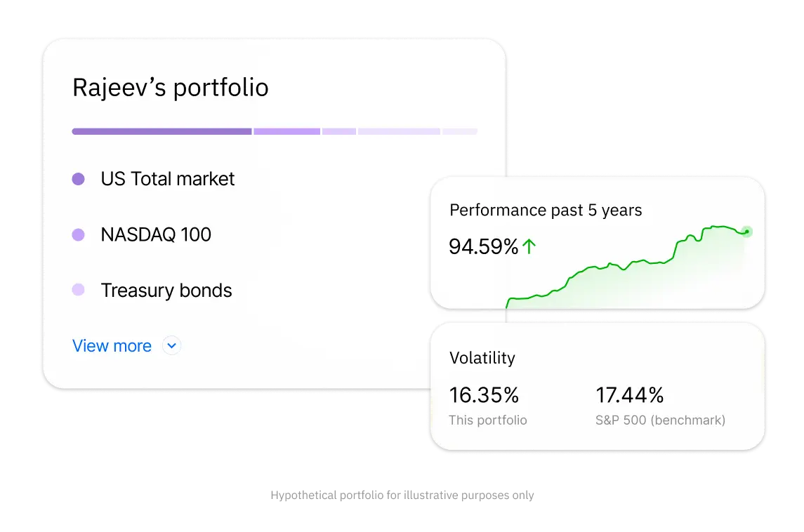Expand the View more chevron button
Image resolution: width=804 pixels, height=532 pixels.
[172, 346]
